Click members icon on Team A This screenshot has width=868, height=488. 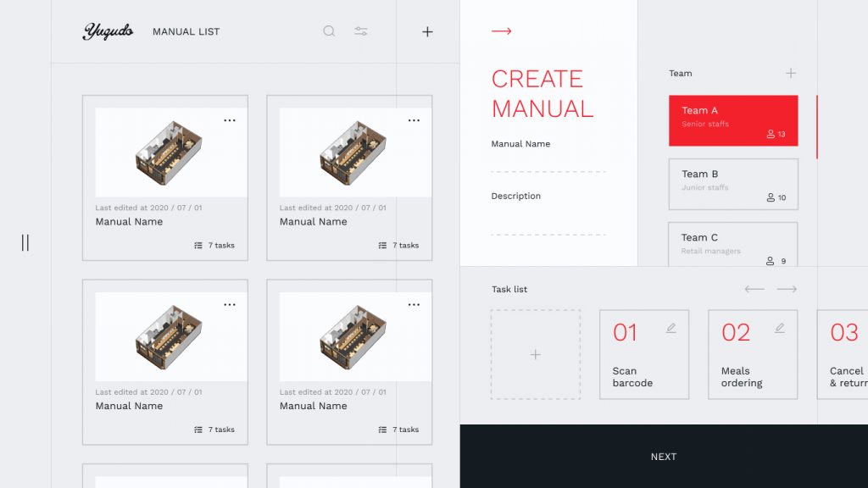pyautogui.click(x=770, y=134)
